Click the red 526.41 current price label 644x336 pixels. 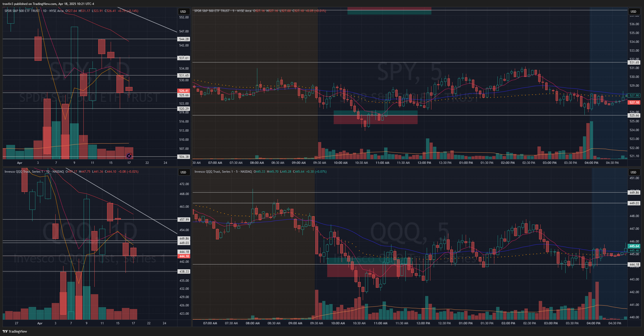(x=184, y=91)
